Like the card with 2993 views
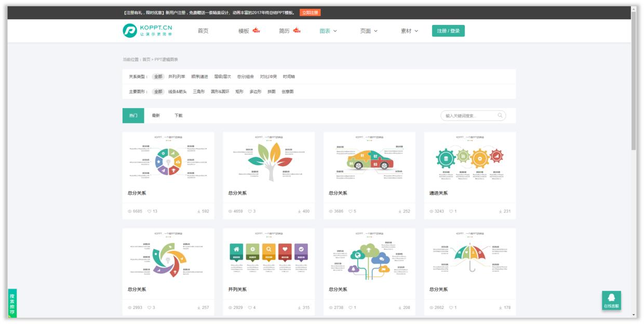 coord(150,307)
